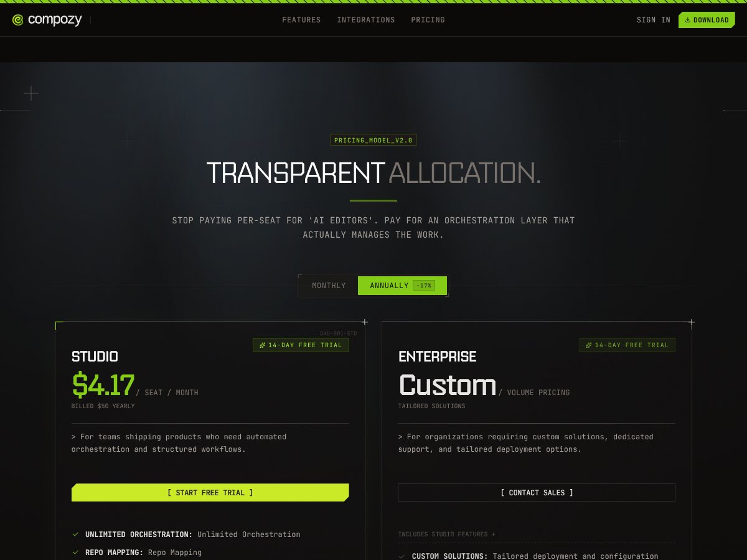
Task: Click Enterprise's 14-DAY FREE TRIAL badge
Action: point(627,345)
